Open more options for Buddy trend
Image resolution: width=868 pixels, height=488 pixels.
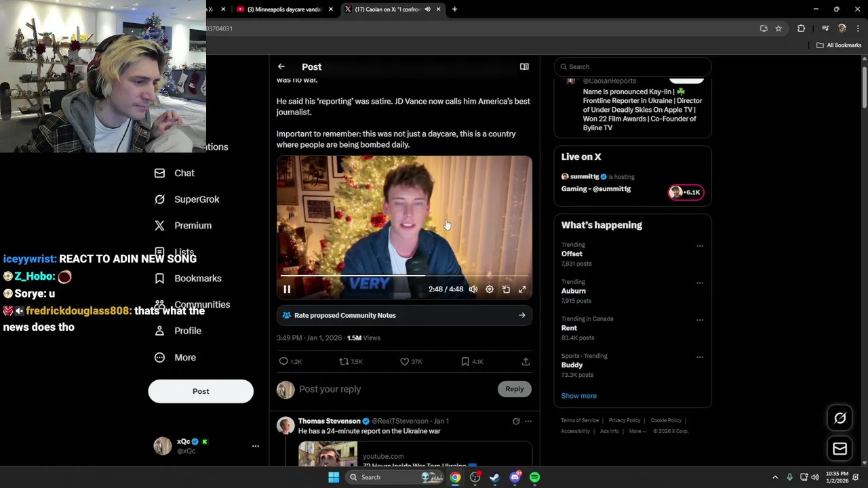click(x=700, y=357)
